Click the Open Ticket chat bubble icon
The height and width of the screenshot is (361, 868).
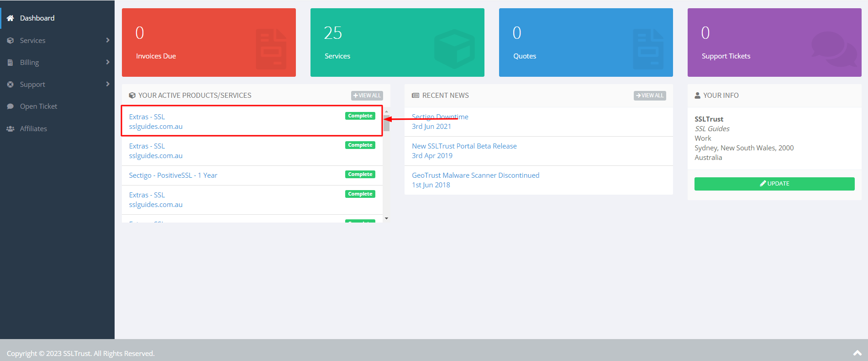[10, 106]
